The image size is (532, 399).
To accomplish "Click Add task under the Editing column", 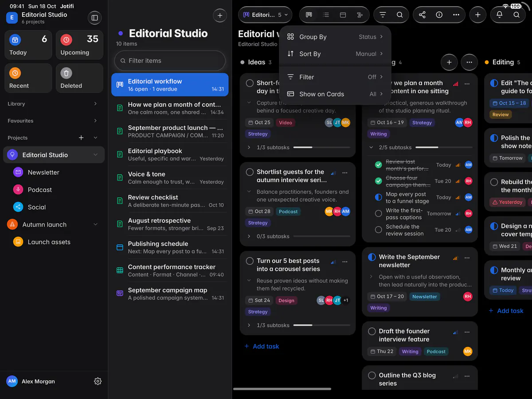I will click(x=506, y=311).
